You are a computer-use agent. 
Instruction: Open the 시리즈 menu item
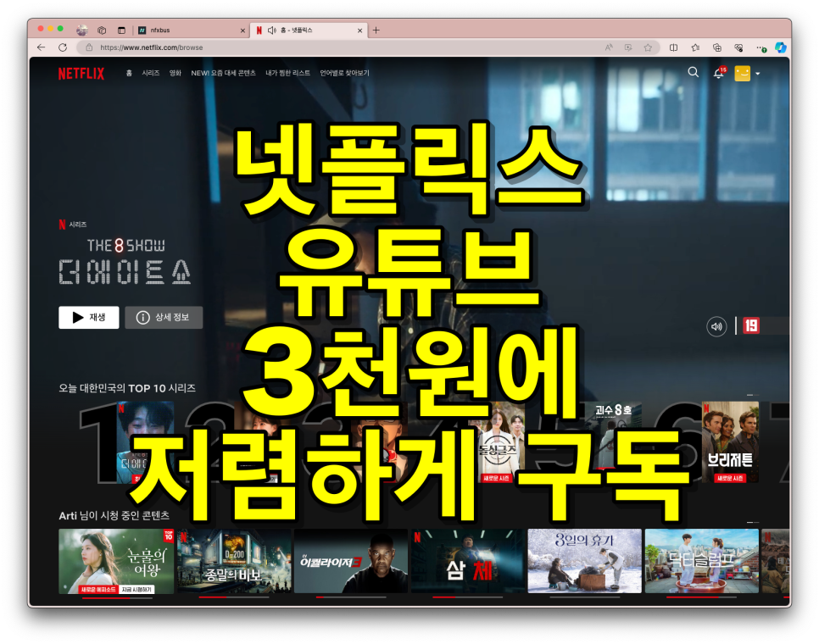(x=150, y=73)
